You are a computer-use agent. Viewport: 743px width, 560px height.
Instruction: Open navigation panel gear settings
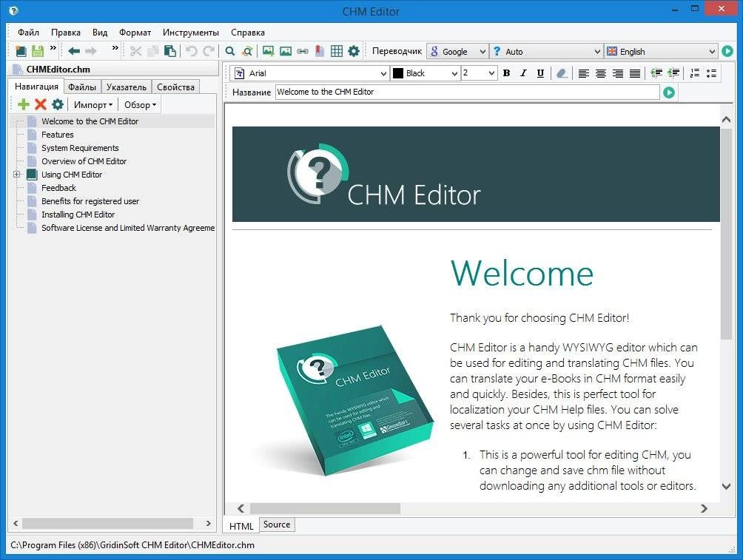tap(58, 104)
